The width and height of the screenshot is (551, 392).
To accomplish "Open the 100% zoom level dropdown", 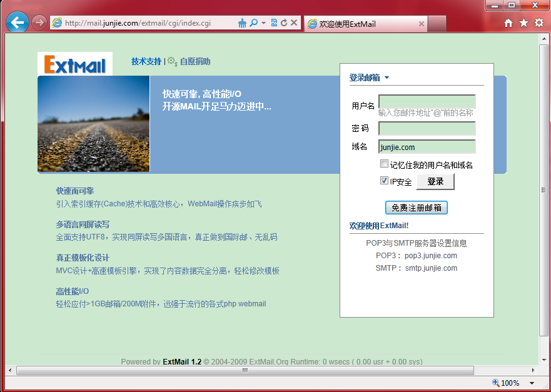I will coord(532,383).
